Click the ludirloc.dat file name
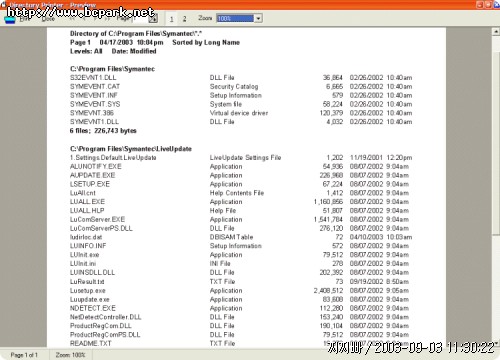The height and width of the screenshot is (360, 500). coord(86,237)
